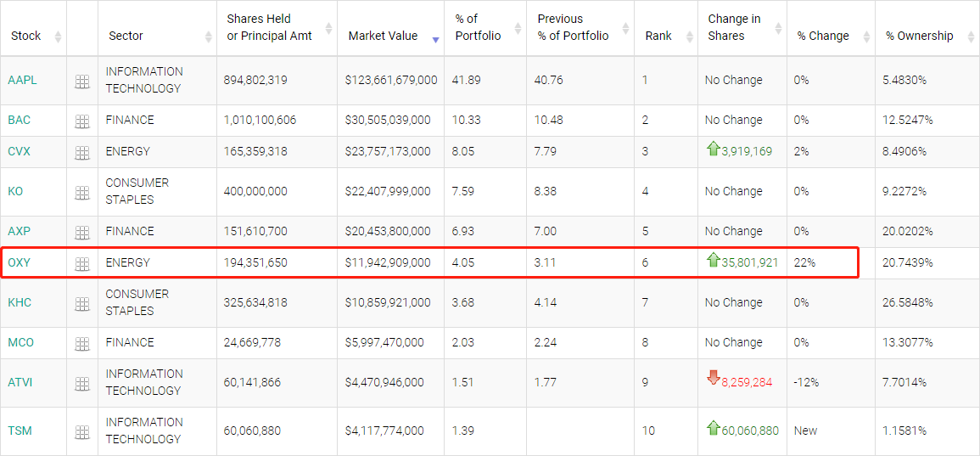Select the green up arrow in CVX row

[x=713, y=149]
